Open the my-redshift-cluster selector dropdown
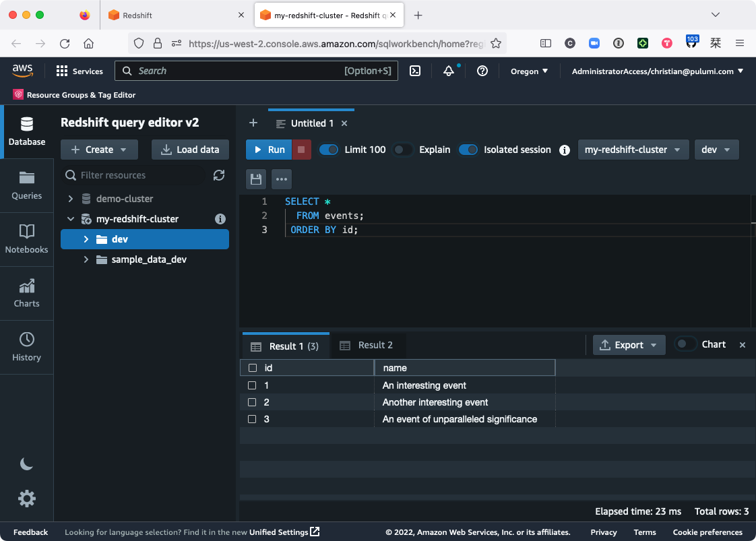 point(633,150)
